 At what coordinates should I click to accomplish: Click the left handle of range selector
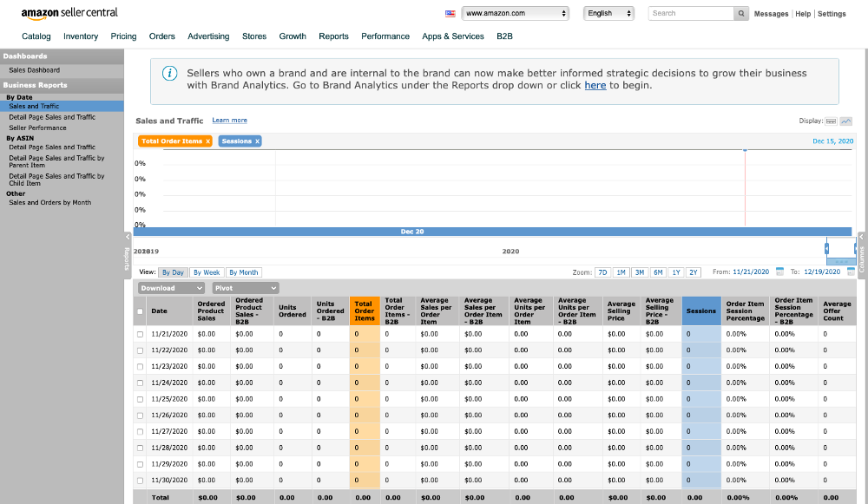coord(826,249)
